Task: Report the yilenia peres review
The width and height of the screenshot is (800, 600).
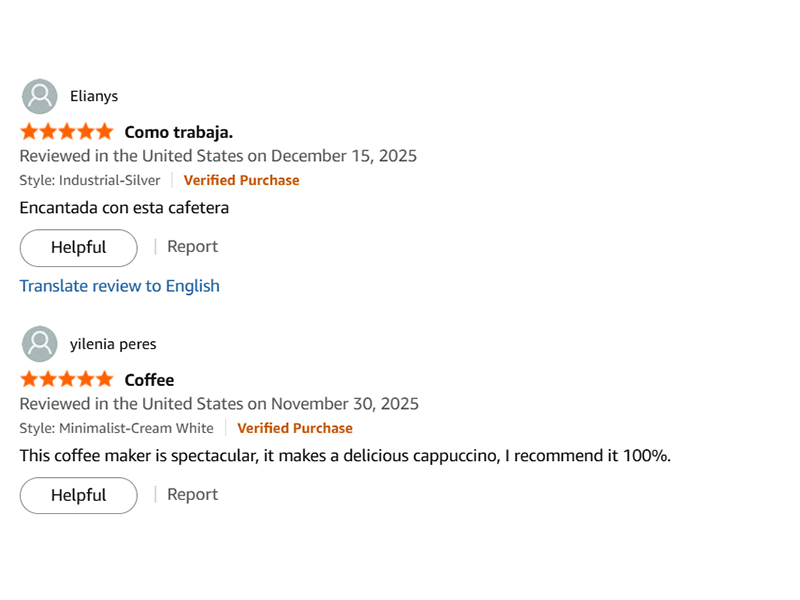Action: (192, 495)
